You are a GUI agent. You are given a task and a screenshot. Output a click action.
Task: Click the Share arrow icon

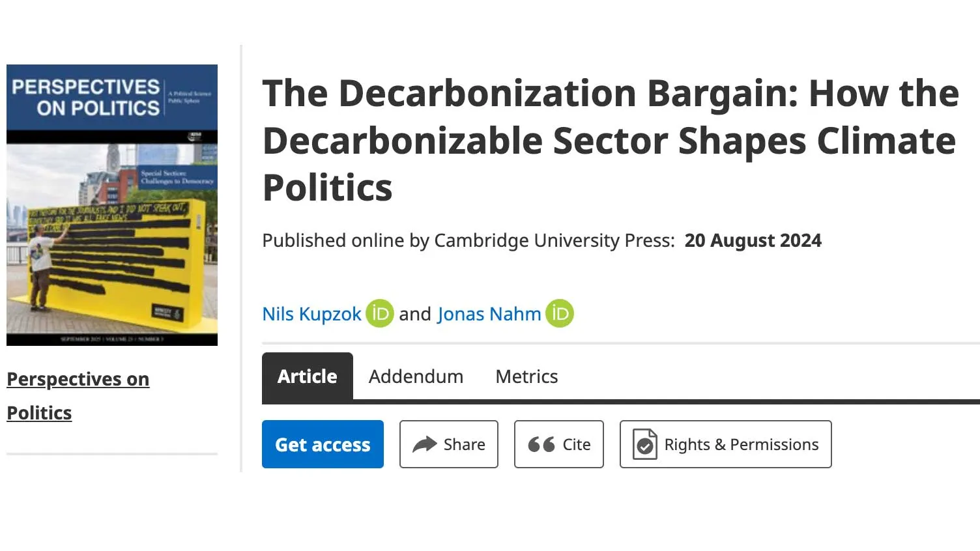coord(425,444)
